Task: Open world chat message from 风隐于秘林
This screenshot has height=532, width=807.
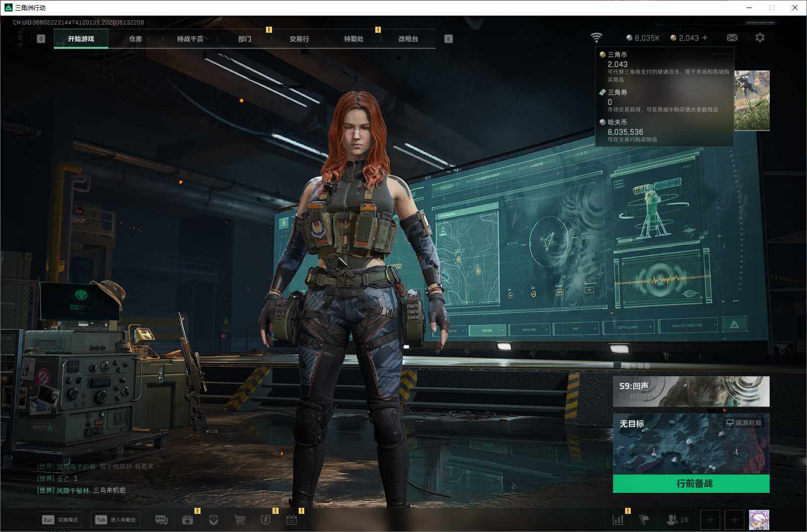Action: [x=81, y=490]
